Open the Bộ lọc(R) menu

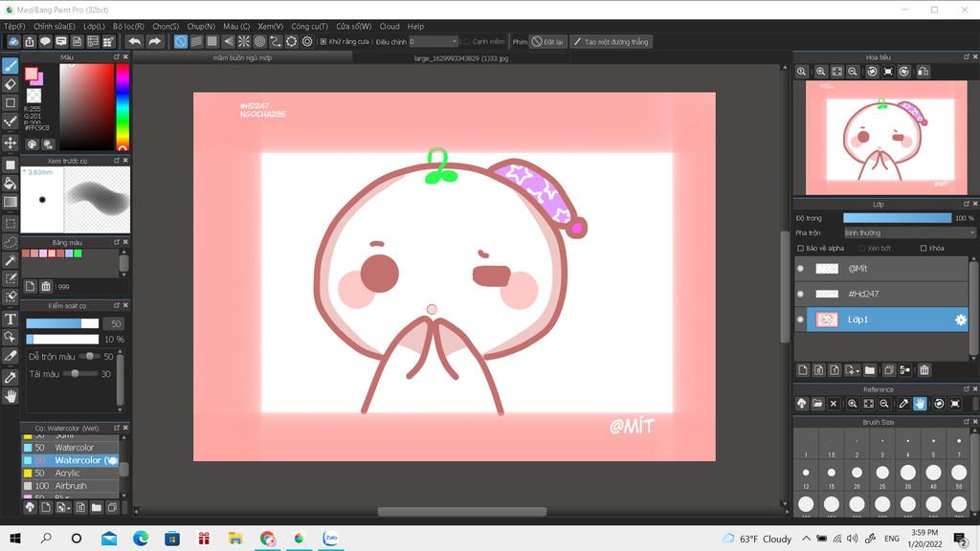point(129,26)
